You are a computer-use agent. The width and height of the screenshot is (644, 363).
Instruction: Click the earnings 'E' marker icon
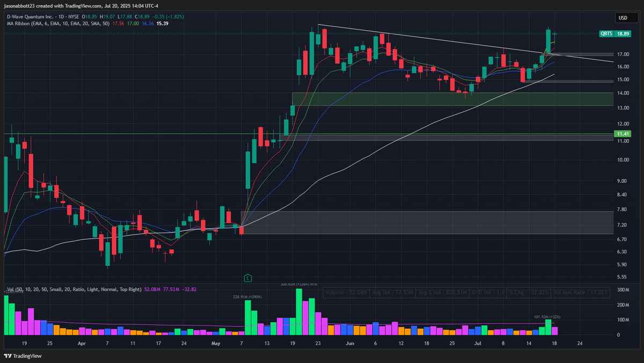(x=247, y=278)
